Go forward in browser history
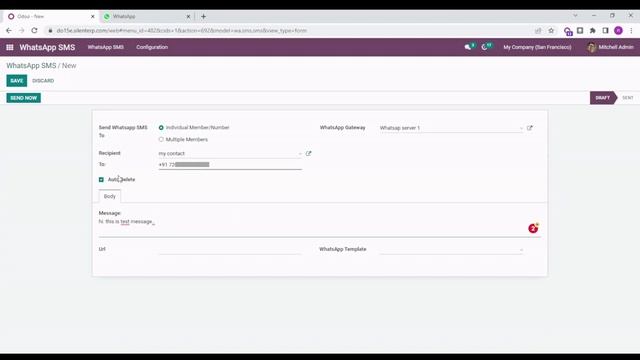 tap(22, 31)
